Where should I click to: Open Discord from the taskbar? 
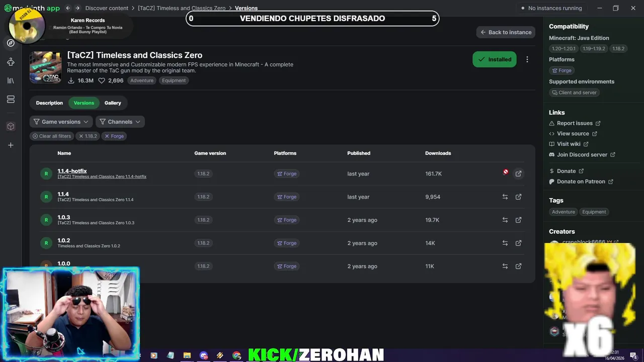tap(203, 355)
